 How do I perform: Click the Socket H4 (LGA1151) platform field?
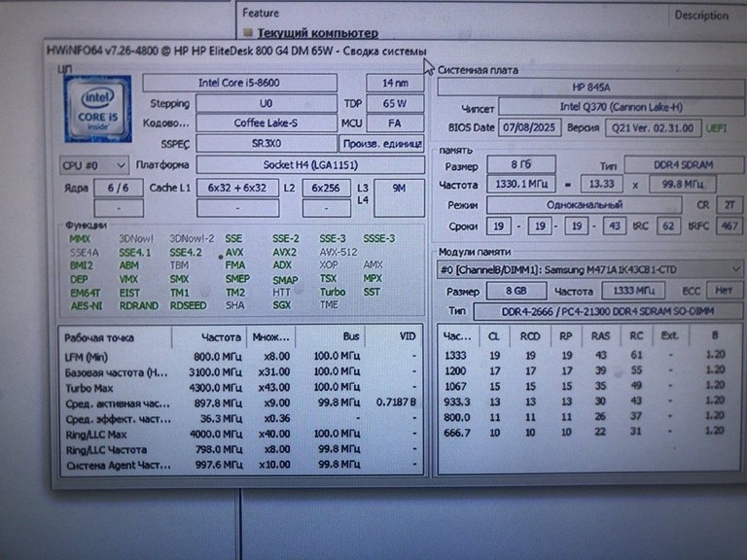[x=310, y=164]
